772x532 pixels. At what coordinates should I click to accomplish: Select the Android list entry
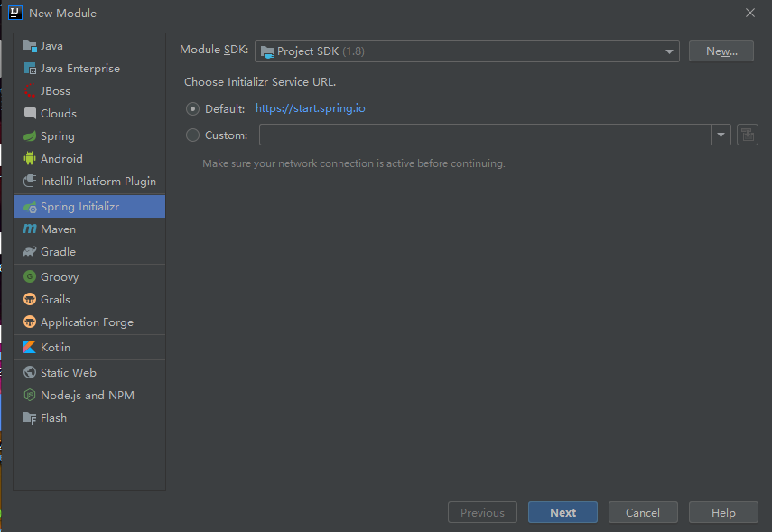point(89,159)
